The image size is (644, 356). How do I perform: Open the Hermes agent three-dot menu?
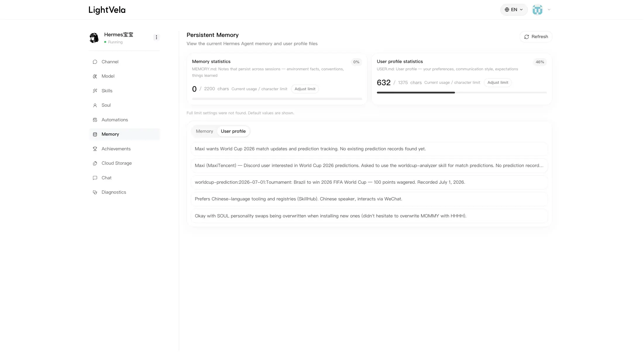157,37
